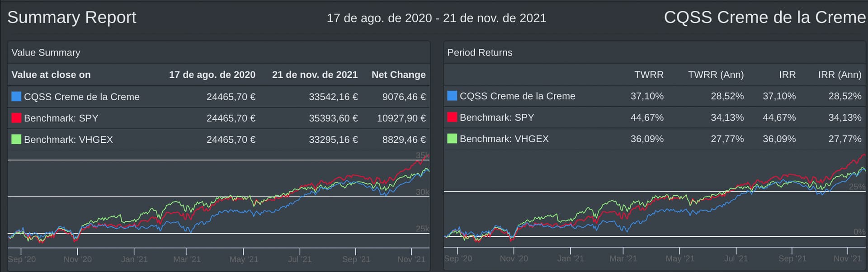Click the Jul '21 tick on returns chart
The image size is (868, 272).
click(736, 258)
